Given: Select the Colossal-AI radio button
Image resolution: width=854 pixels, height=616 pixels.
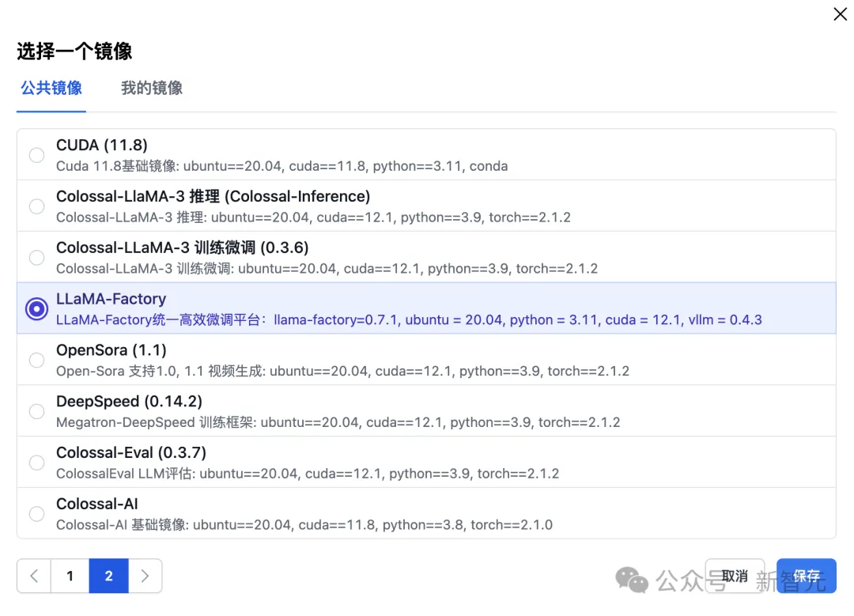Looking at the screenshot, I should [x=36, y=514].
